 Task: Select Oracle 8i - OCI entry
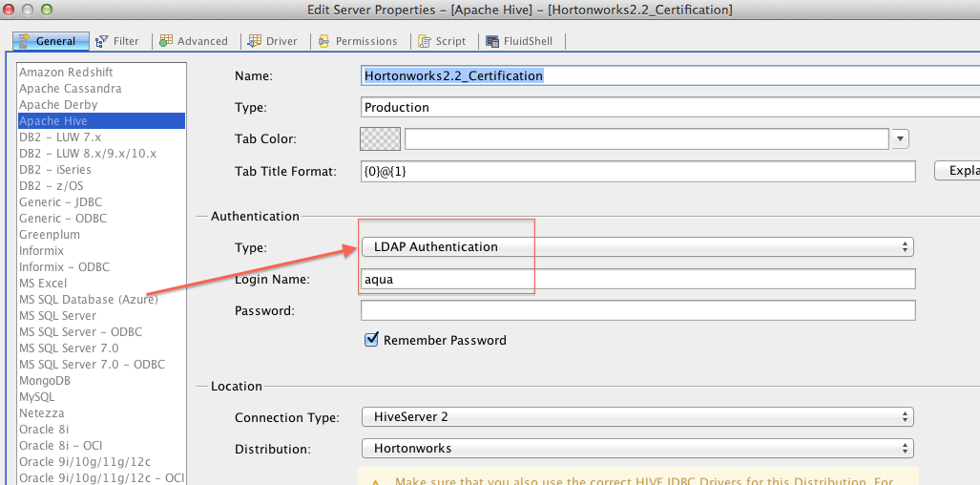(102, 446)
